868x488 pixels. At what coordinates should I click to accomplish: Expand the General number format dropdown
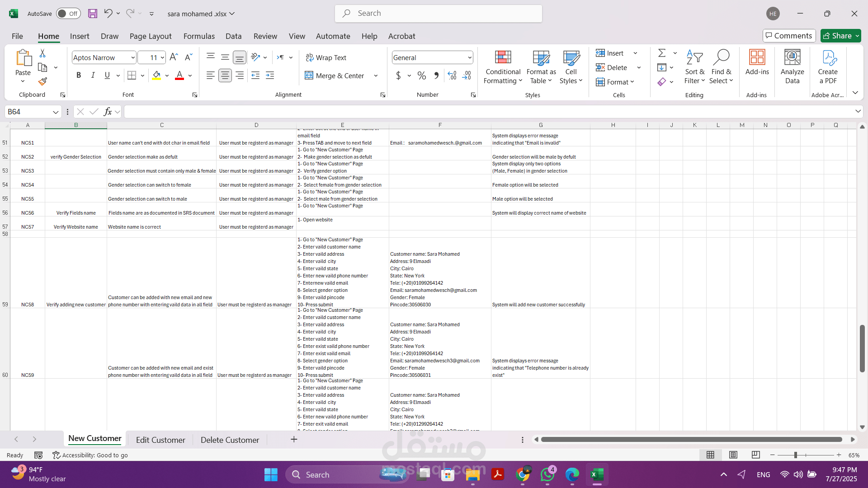[x=470, y=58]
